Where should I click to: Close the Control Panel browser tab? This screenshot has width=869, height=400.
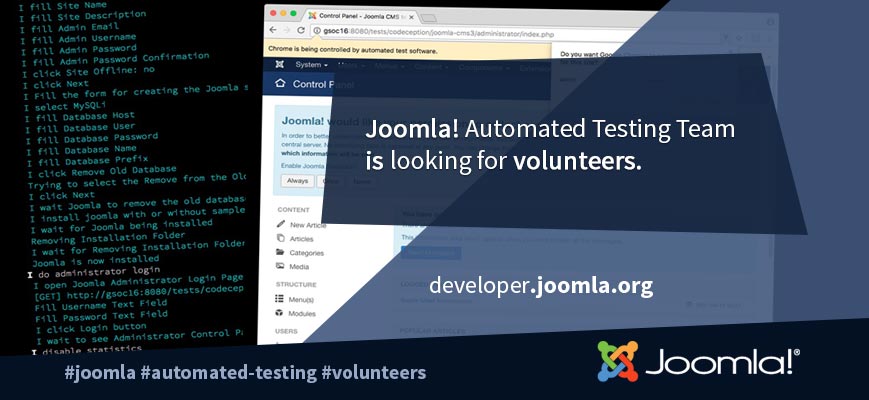pos(412,17)
